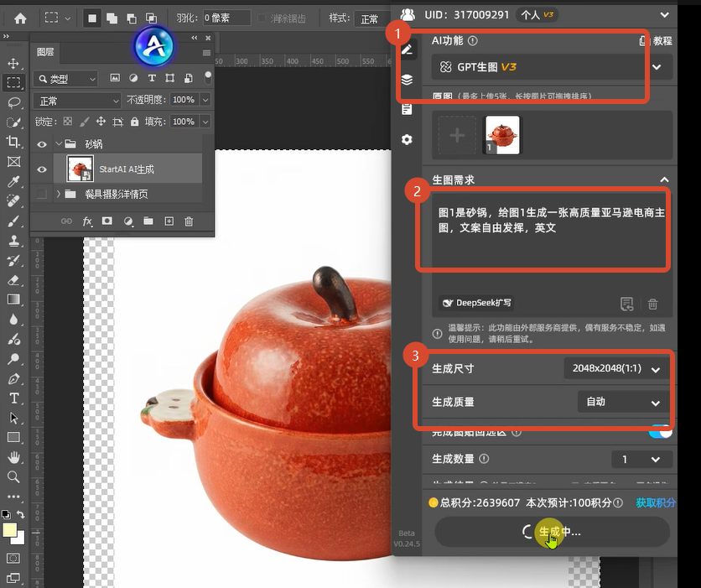Collapse the 砂锅 layer group

(59, 143)
